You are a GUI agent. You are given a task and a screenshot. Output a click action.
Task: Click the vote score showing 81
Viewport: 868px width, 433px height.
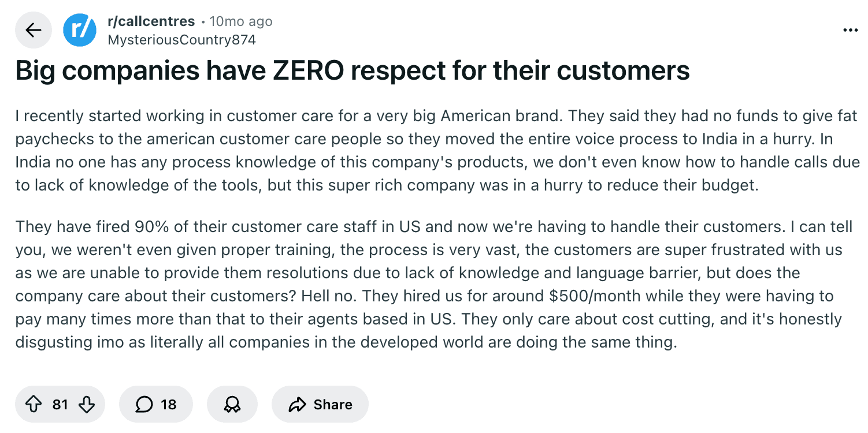[60, 405]
